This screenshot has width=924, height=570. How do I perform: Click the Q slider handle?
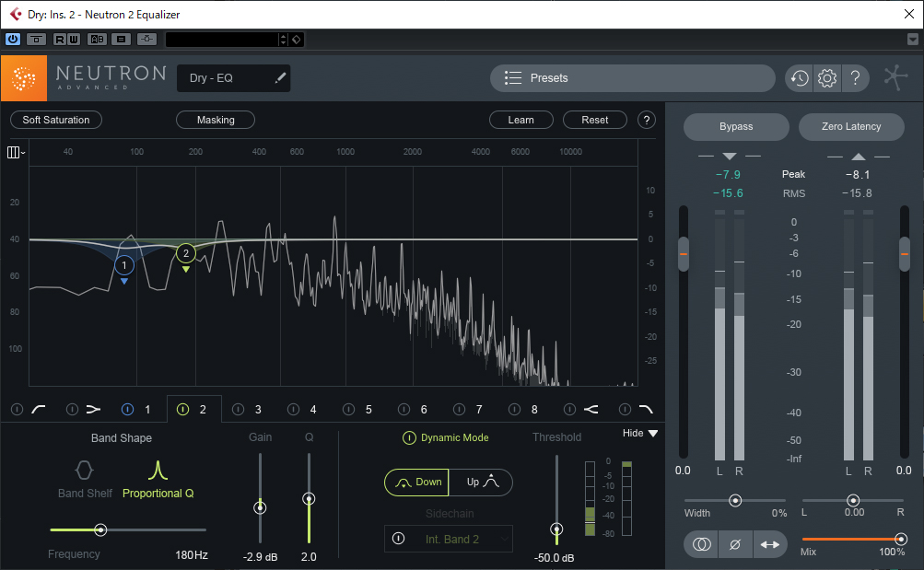point(309,499)
